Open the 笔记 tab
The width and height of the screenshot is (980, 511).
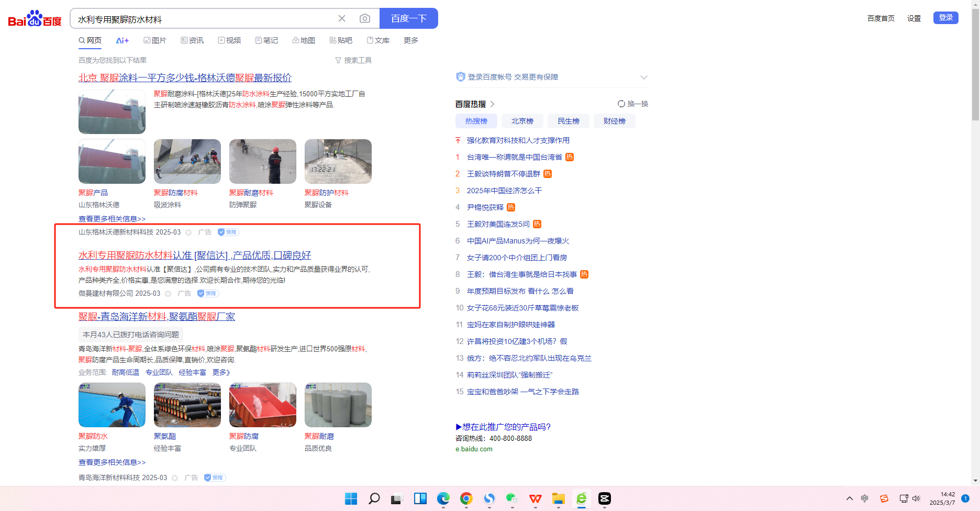[x=266, y=40]
